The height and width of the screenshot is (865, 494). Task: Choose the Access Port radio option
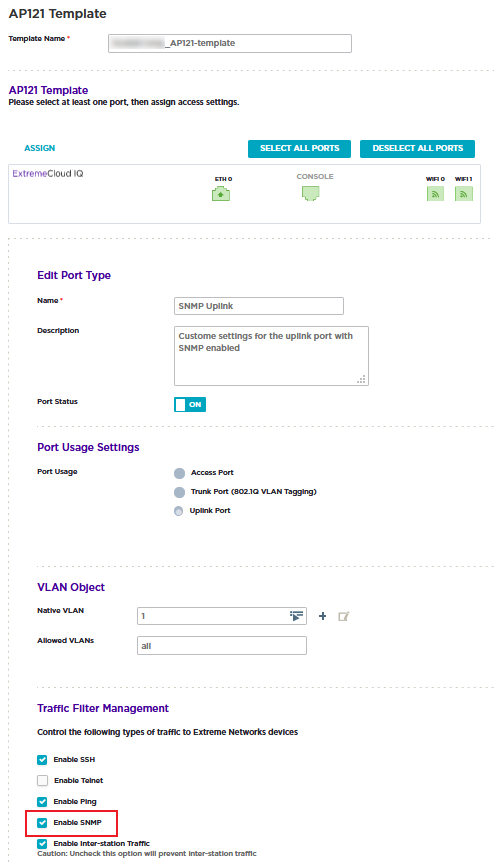point(179,473)
